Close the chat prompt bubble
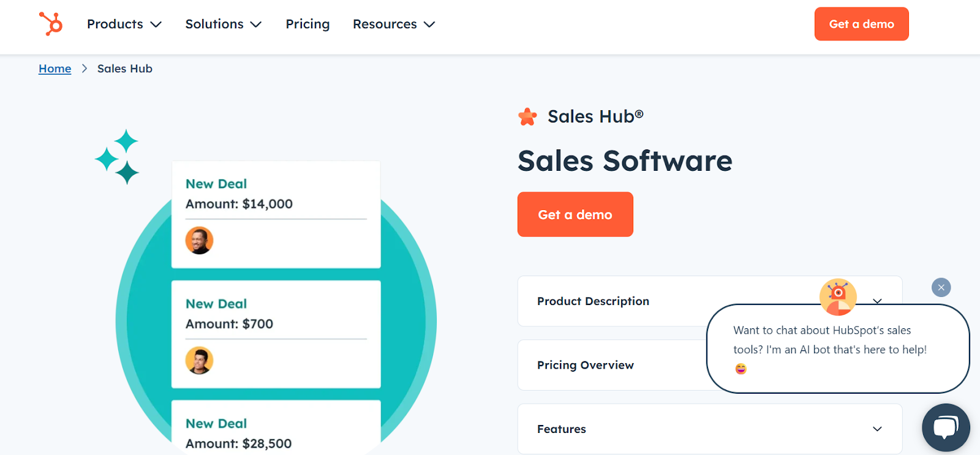 [x=941, y=287]
